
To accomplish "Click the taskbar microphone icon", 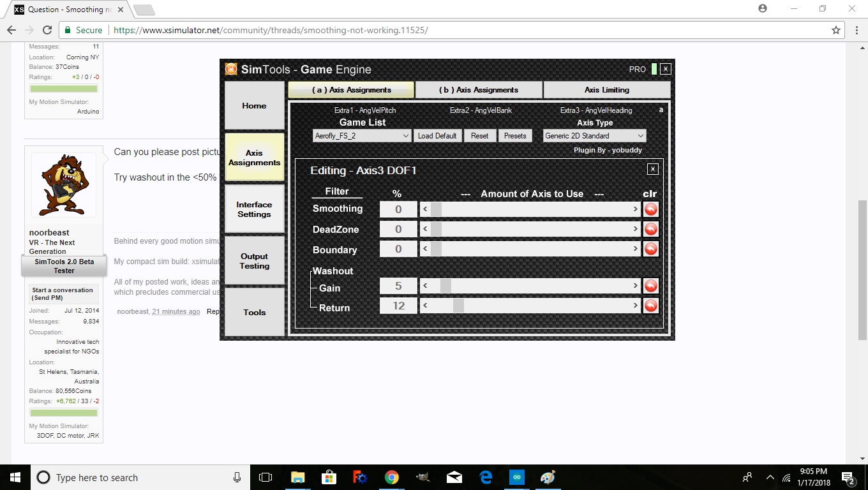I will click(237, 477).
